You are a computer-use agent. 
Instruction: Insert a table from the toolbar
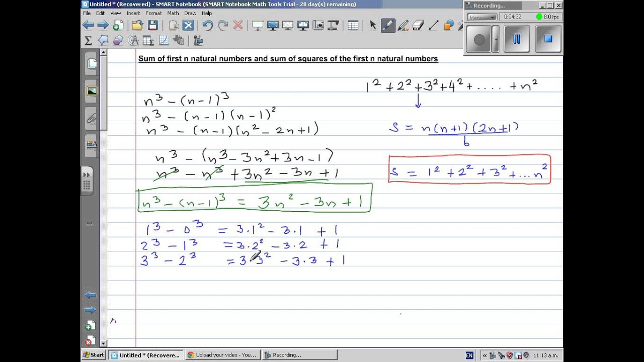[x=353, y=25]
